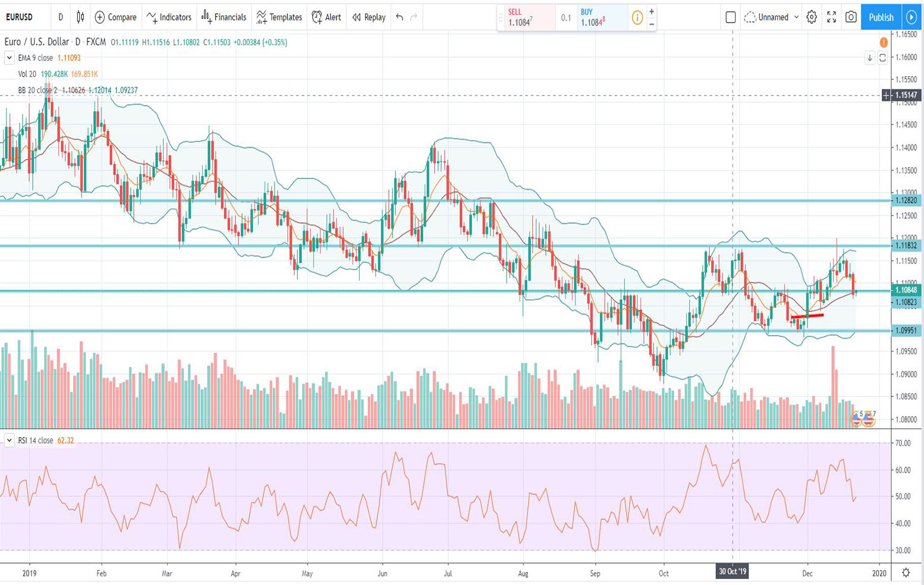Screen dimensions: 924x585
Task: Click the select layout square button
Action: tap(731, 17)
